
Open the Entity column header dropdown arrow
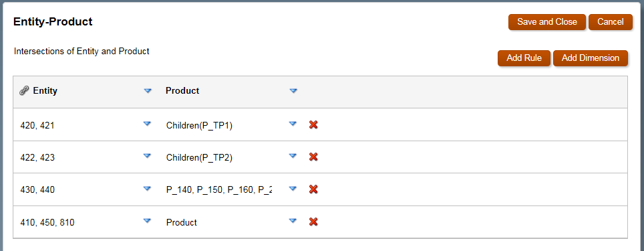point(148,91)
